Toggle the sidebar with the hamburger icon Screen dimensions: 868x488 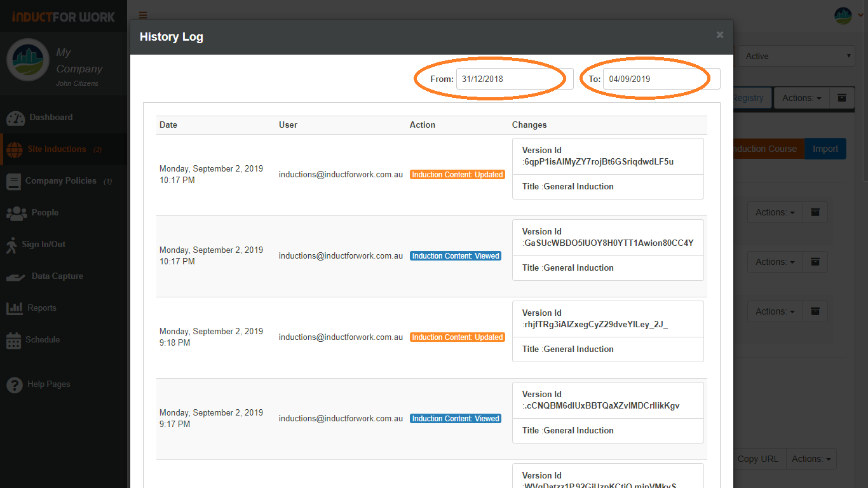(142, 15)
